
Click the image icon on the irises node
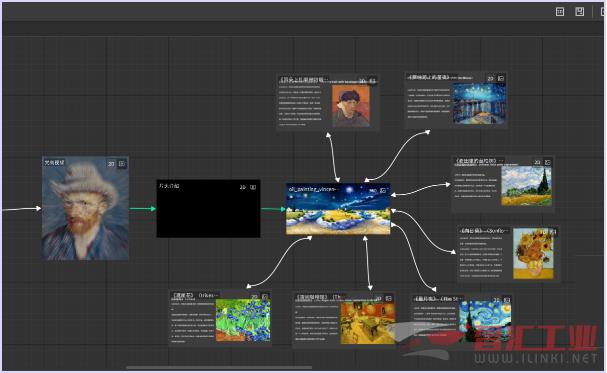265,297
